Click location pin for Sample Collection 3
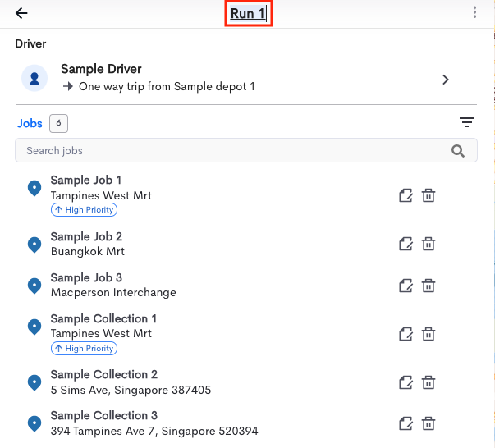 point(34,423)
